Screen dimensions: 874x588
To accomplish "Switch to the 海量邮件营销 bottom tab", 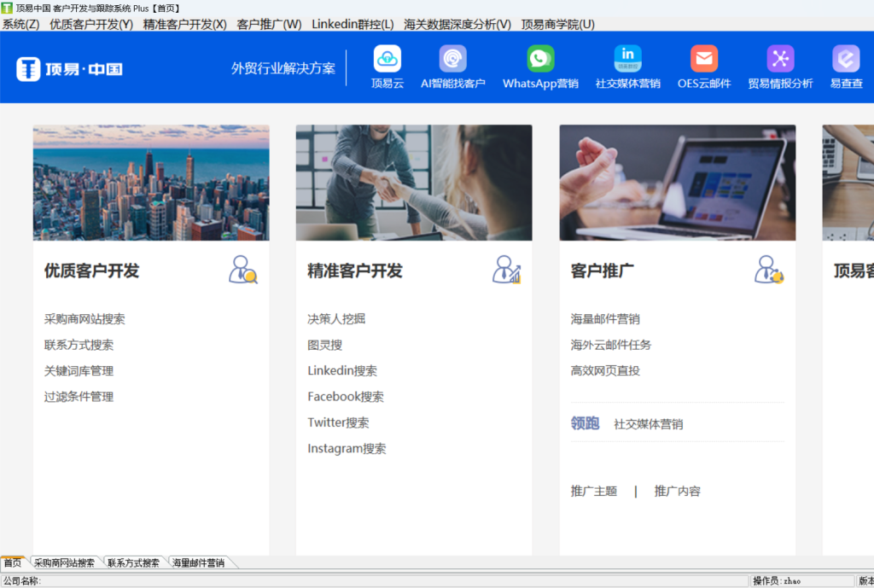I will click(x=198, y=563).
